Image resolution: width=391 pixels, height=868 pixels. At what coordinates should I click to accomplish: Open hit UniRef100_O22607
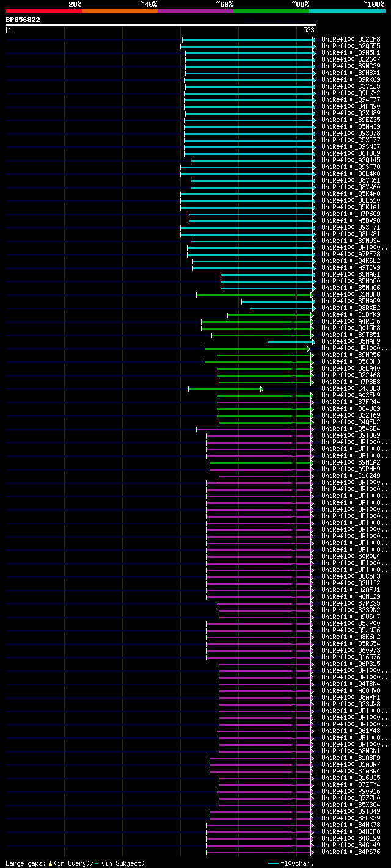351,59
